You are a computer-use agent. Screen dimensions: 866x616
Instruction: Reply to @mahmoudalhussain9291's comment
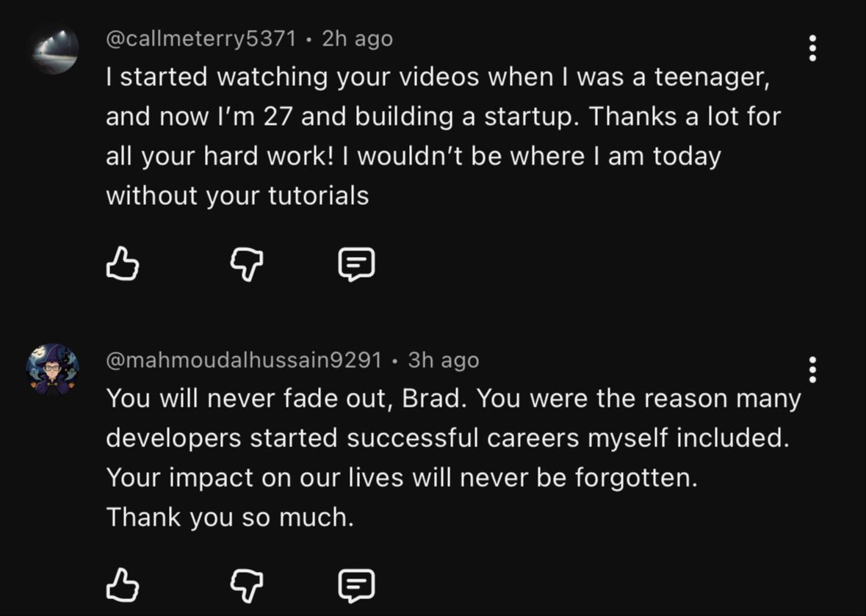pyautogui.click(x=356, y=586)
